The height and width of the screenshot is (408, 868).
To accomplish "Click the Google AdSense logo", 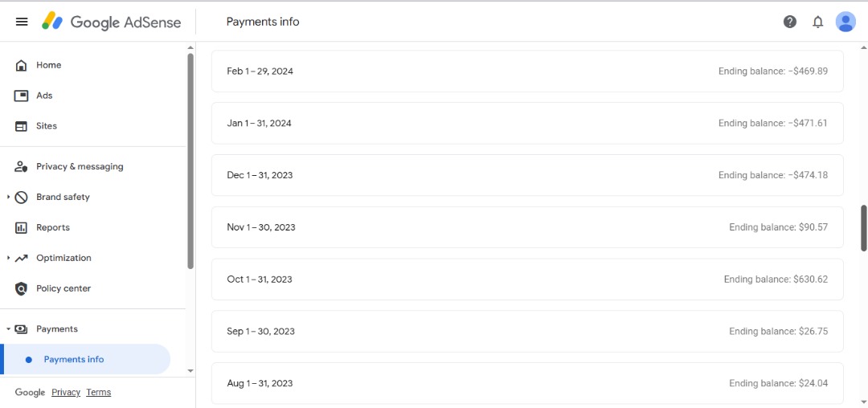I will coord(112,22).
